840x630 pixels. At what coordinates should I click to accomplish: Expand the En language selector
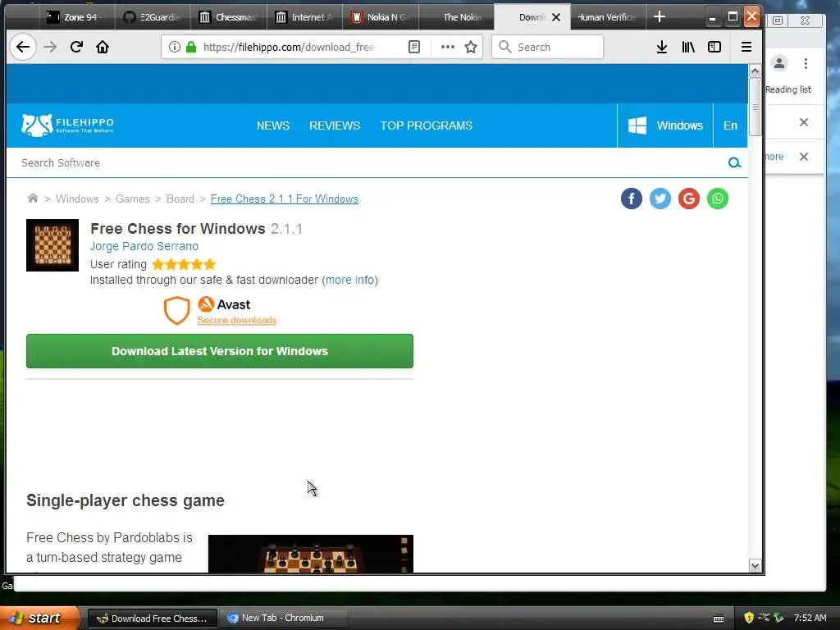pyautogui.click(x=731, y=126)
